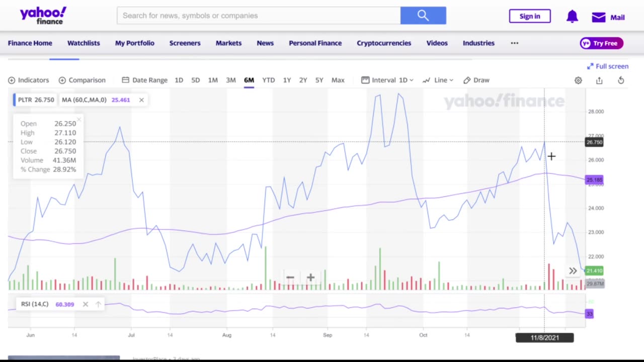This screenshot has width=644, height=362.
Task: Click the MA value 25.461
Action: pos(121,100)
